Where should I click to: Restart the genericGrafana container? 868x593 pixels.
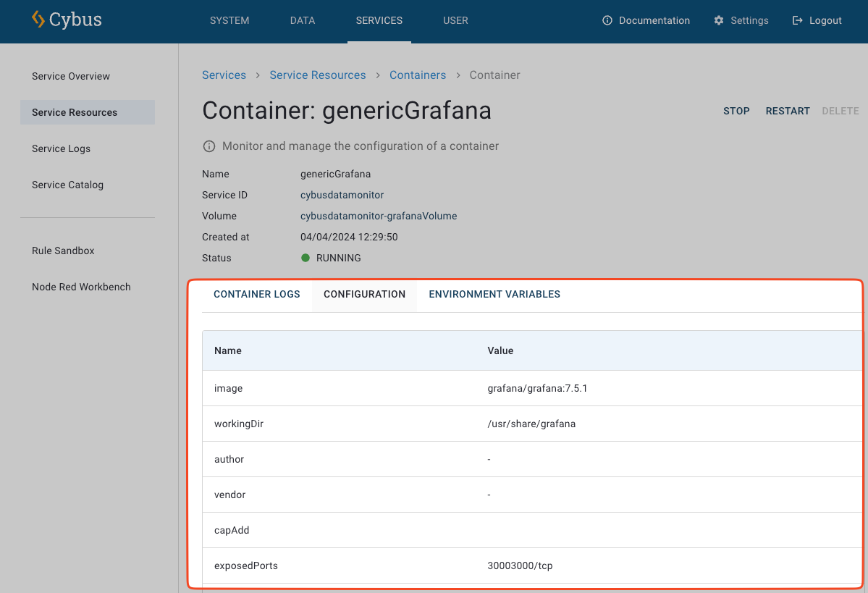click(x=788, y=111)
